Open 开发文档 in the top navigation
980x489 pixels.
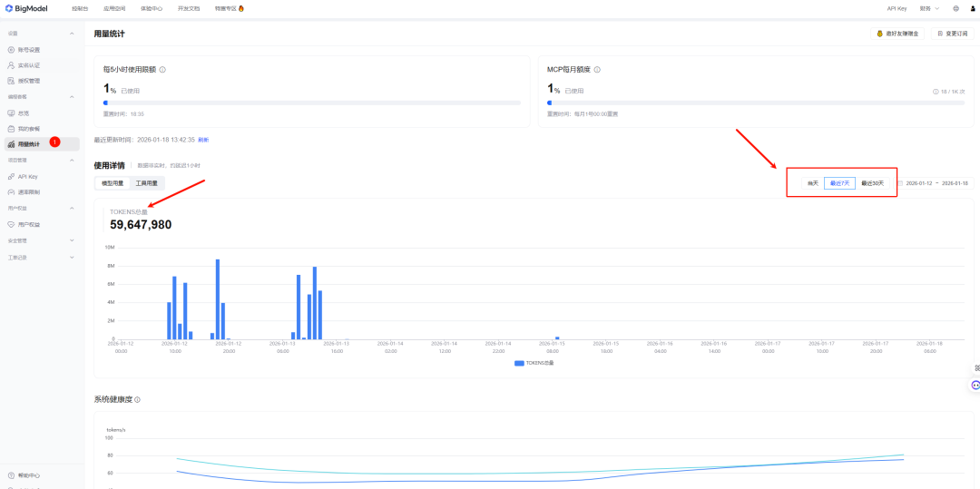pyautogui.click(x=188, y=9)
